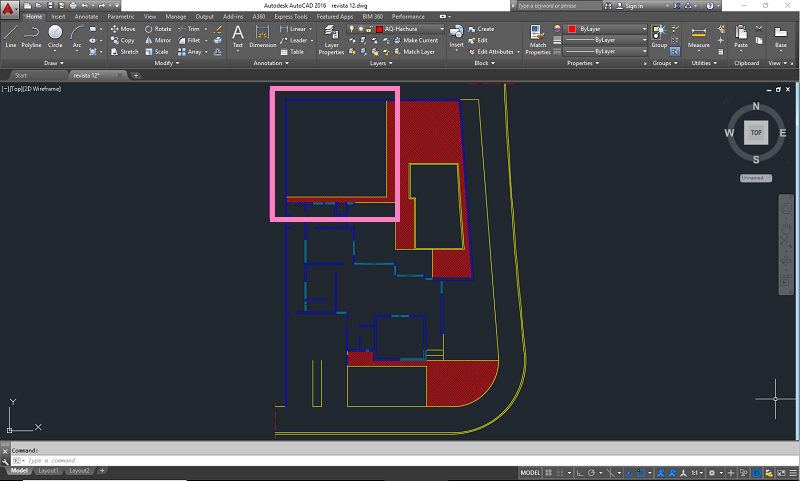Click Match Layer button
Viewport: 800px width, 481px height.
coord(414,52)
